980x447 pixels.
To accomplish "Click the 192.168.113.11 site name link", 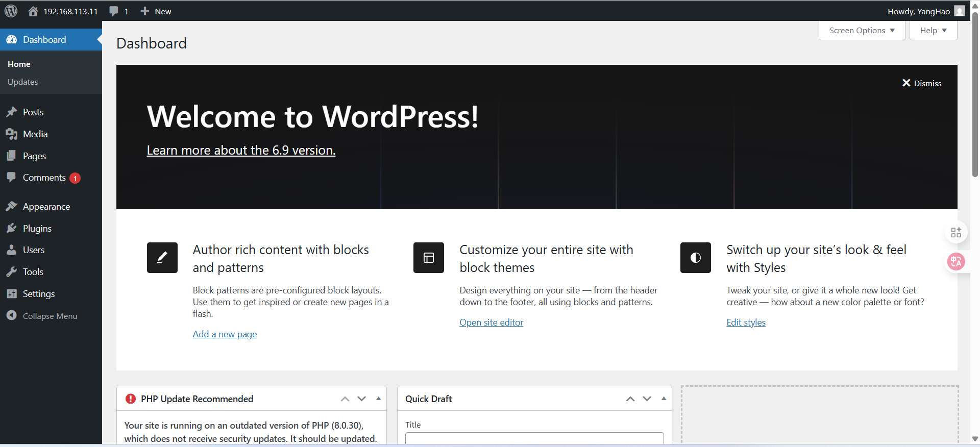I will point(70,11).
